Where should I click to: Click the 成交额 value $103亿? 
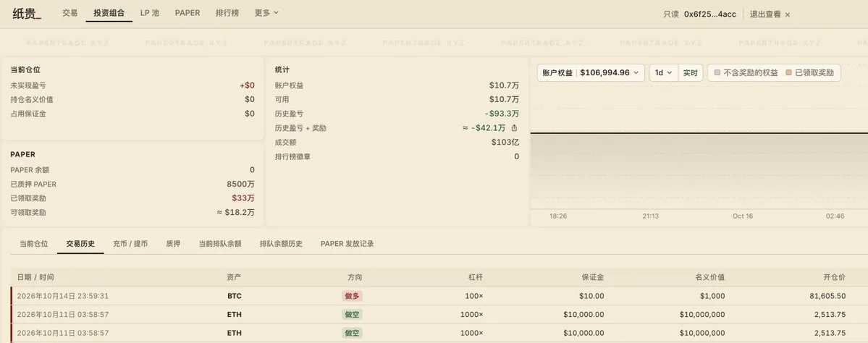coord(505,142)
